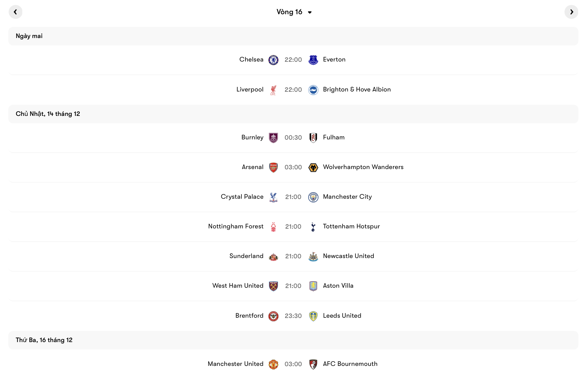
Task: Click the Aston Villa crest icon
Action: point(313,286)
